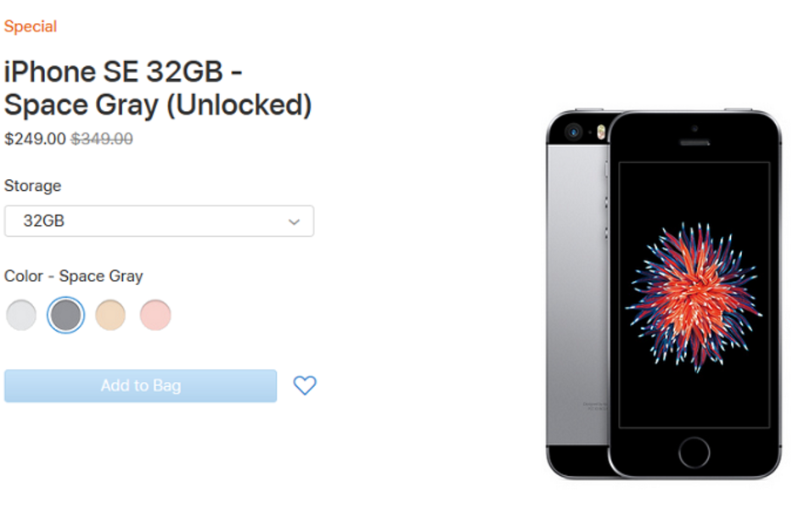This screenshot has height=532, width=798.
Task: Click the gray back panel of the rear iPhone
Action: tap(575, 280)
